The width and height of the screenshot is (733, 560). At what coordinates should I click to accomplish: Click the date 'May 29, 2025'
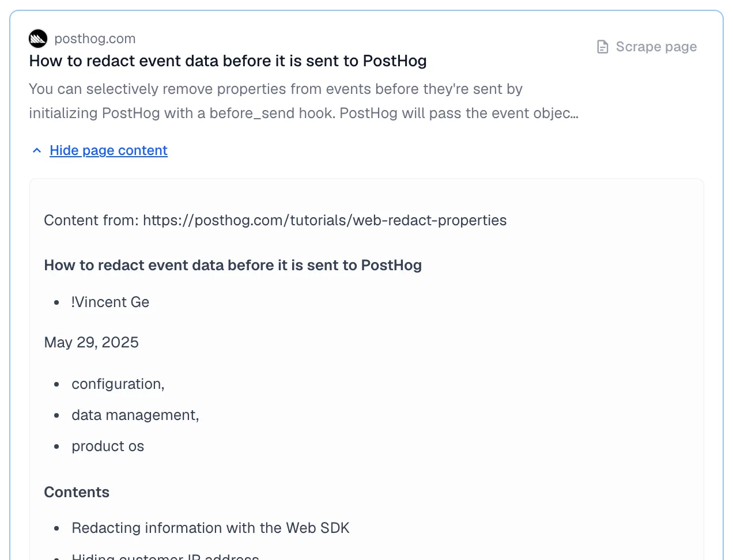pyautogui.click(x=91, y=342)
